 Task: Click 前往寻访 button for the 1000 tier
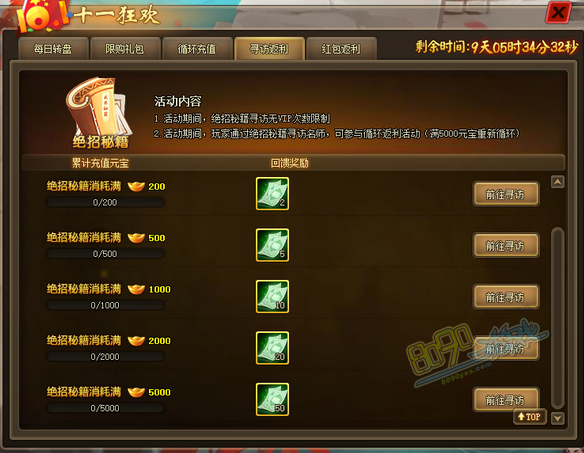pos(506,297)
